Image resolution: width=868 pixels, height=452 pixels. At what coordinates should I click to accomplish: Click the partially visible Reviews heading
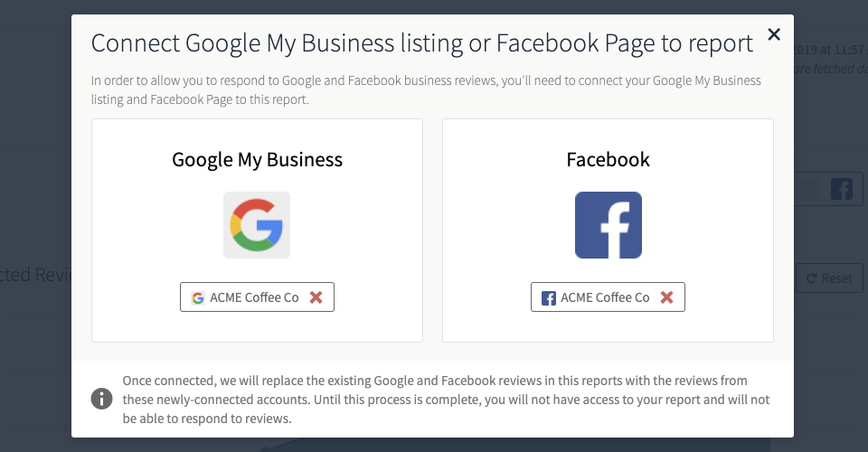[35, 275]
